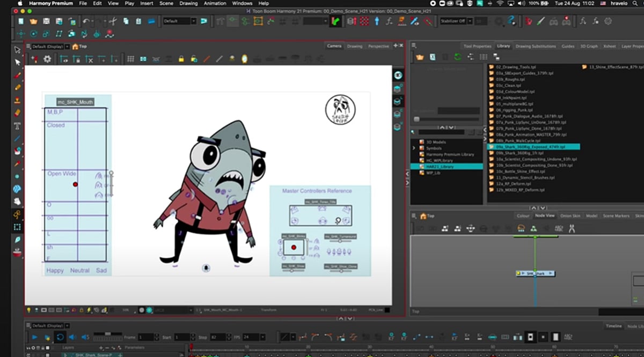Select the Hand grabber tool

(18, 202)
